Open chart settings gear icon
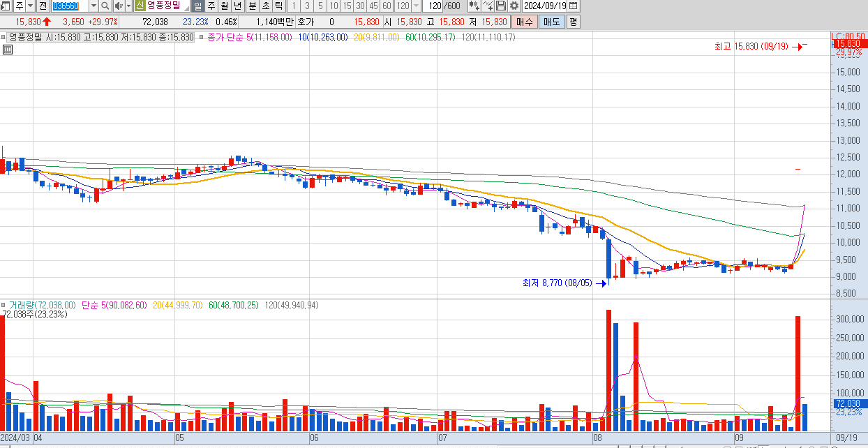 [x=514, y=6]
